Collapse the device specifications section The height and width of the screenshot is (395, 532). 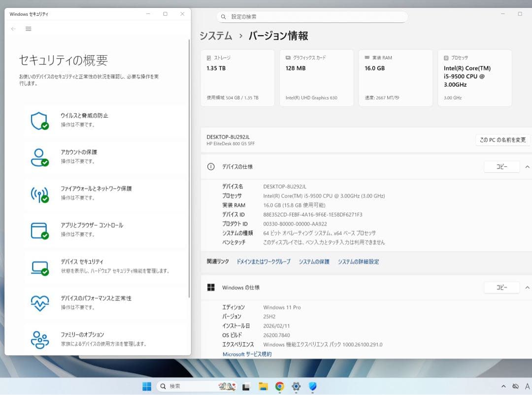527,166
